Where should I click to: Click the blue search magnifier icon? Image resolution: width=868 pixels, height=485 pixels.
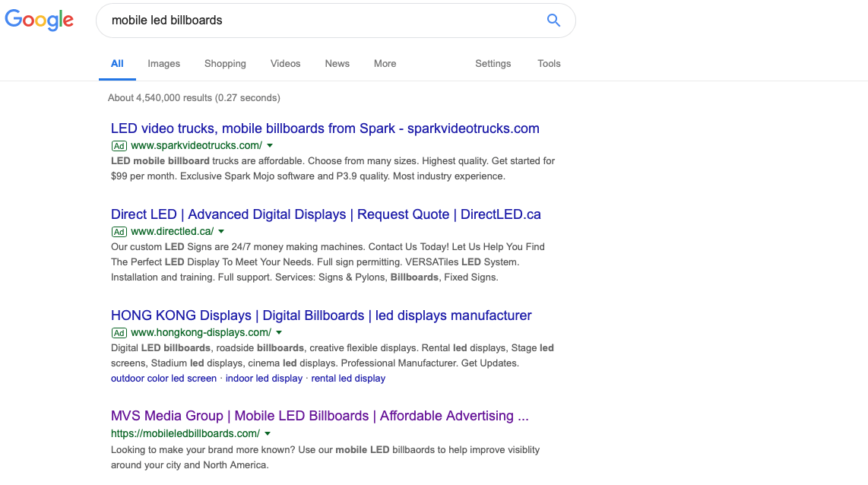[x=553, y=21]
